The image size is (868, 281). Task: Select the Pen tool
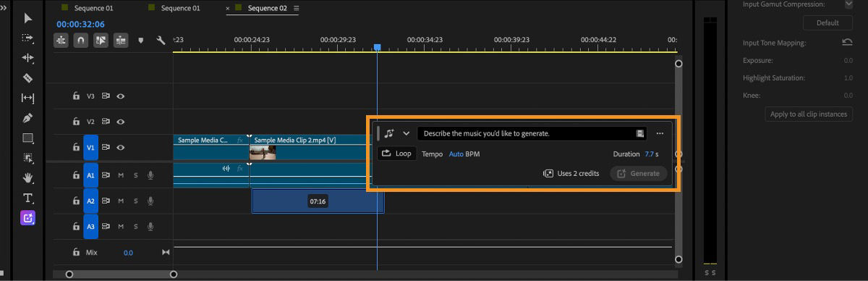point(27,117)
